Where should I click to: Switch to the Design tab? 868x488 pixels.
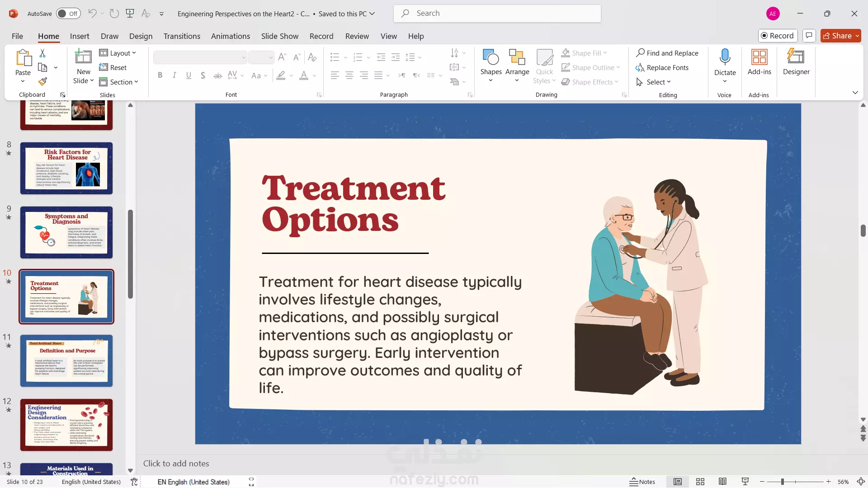[141, 36]
